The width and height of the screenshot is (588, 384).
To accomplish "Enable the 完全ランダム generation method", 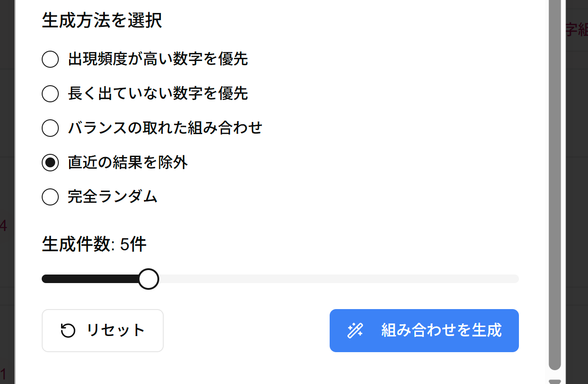I will click(x=50, y=197).
